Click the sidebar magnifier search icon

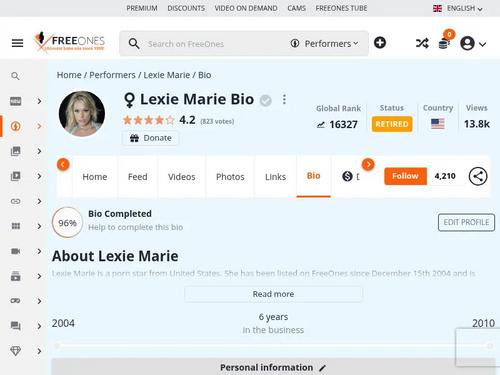[15, 76]
